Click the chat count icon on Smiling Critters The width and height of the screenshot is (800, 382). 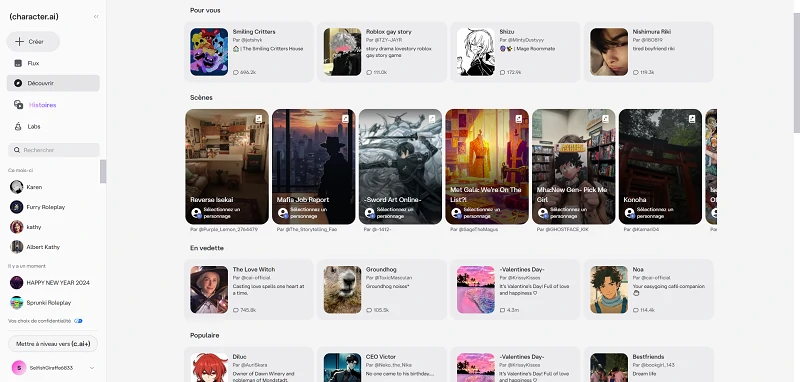(x=236, y=72)
